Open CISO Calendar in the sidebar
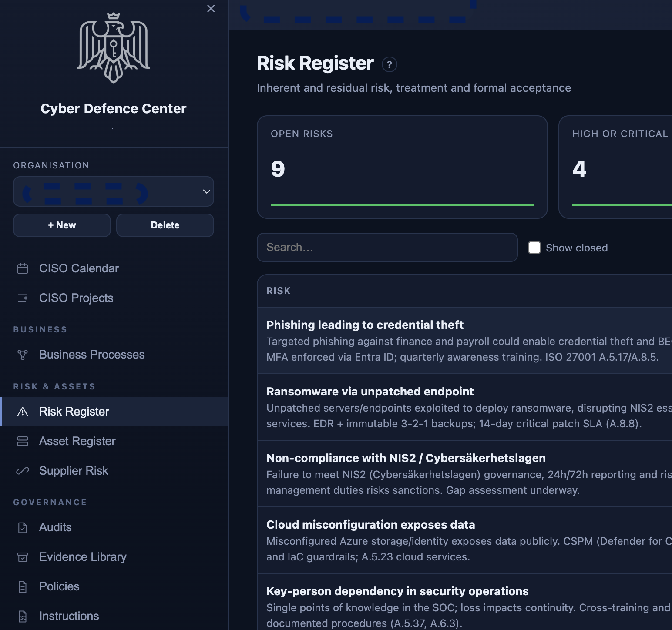This screenshot has height=630, width=672. pos(114,268)
